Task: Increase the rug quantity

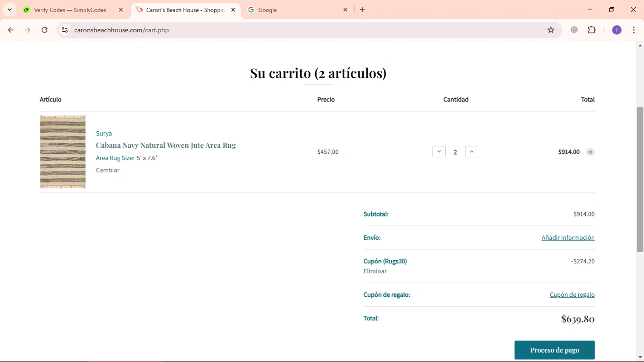Action: pos(471,152)
